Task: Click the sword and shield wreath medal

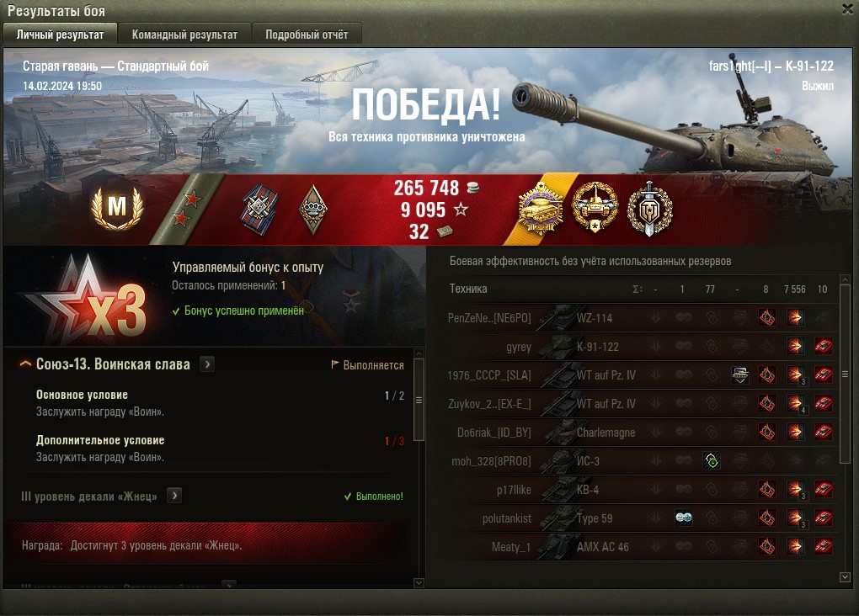Action: (x=649, y=209)
